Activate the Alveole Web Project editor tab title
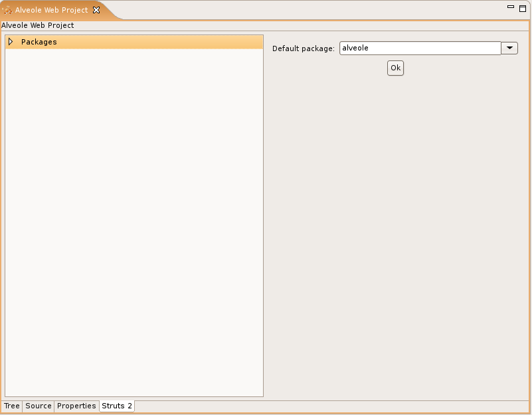 coord(51,10)
